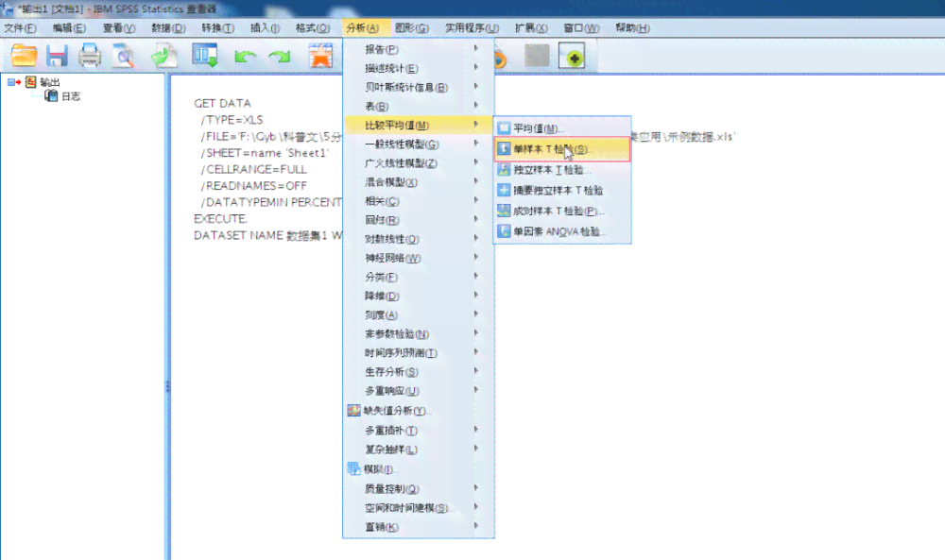This screenshot has width=945, height=560.
Task: Select 空间和时间建模(S) menu entry
Action: 419,508
